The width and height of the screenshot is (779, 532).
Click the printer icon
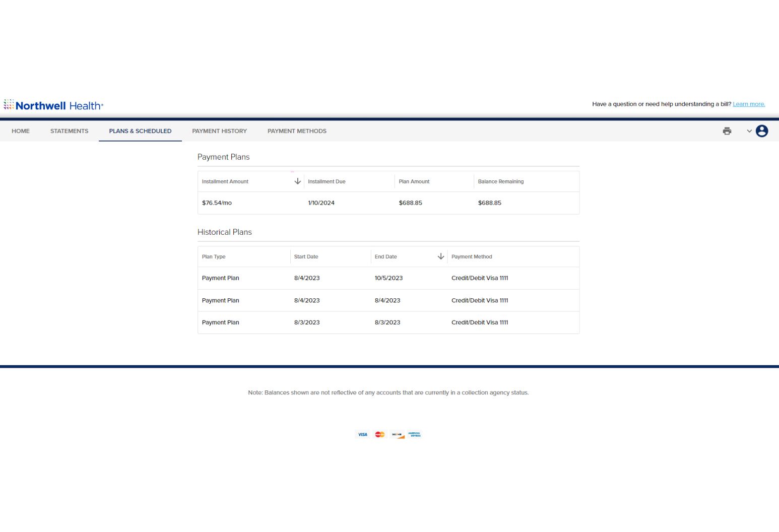click(727, 131)
